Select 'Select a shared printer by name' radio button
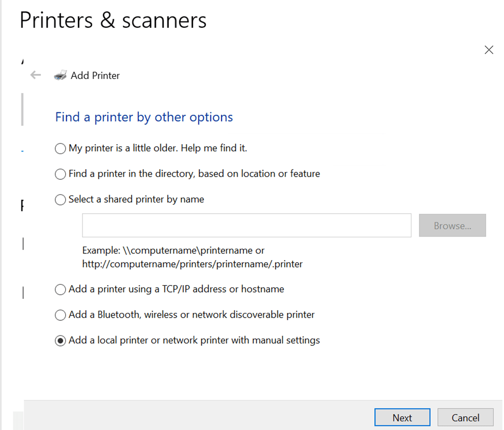The height and width of the screenshot is (430, 504). tap(61, 200)
